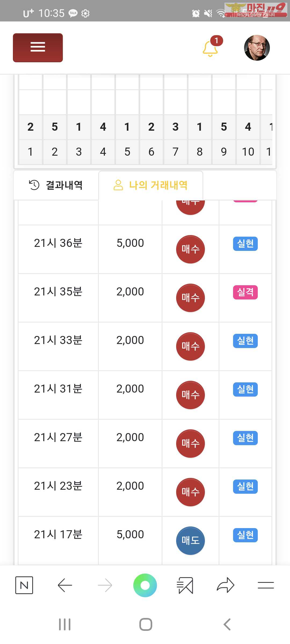Select the 나의 거래내역 tab
Screen dimensions: 290x644
pos(151,185)
